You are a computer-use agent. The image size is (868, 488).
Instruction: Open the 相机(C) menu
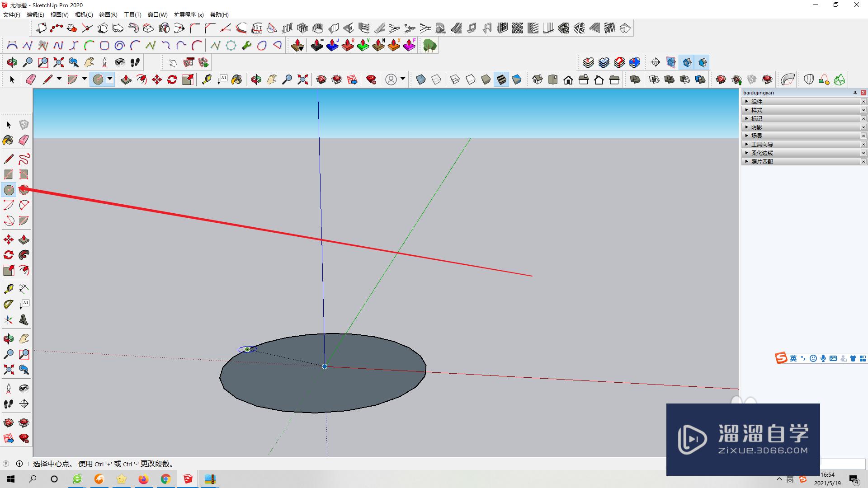point(84,15)
